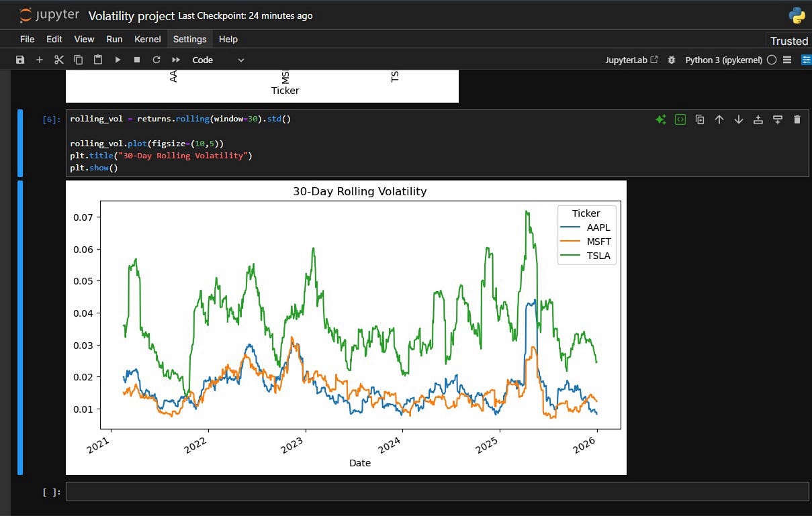812x516 pixels.
Task: Save the notebook with the disk icon
Action: click(x=20, y=60)
